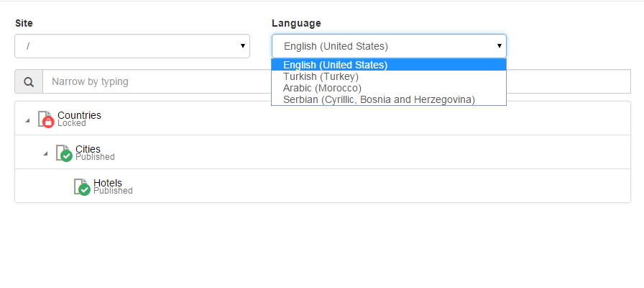Click the Published status under Cities

click(95, 157)
